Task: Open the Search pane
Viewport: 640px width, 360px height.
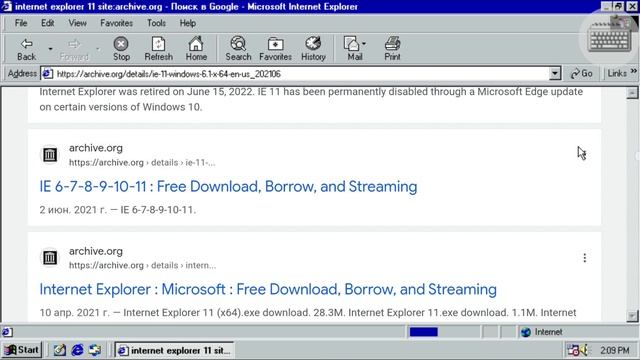Action: point(238,49)
